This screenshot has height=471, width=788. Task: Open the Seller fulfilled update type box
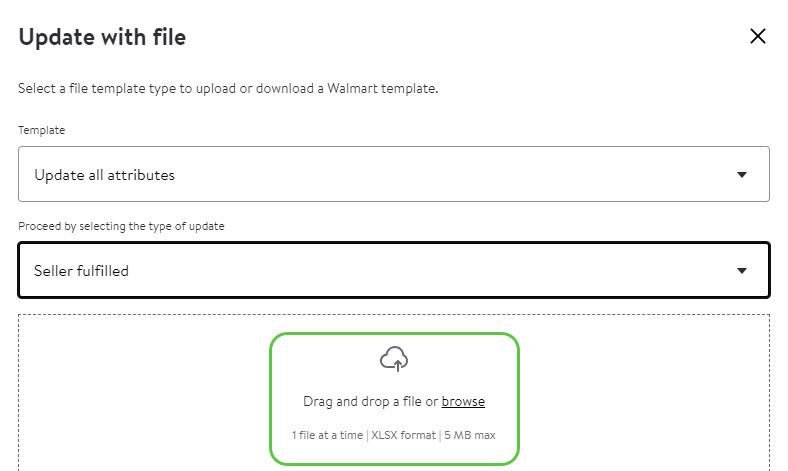[x=394, y=270]
